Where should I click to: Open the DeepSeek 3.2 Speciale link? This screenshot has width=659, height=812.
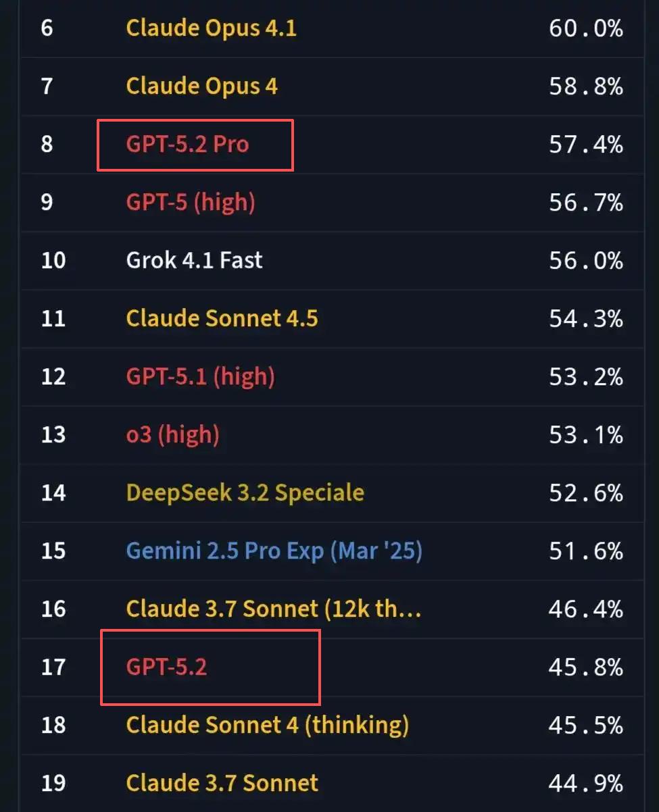[x=245, y=493]
